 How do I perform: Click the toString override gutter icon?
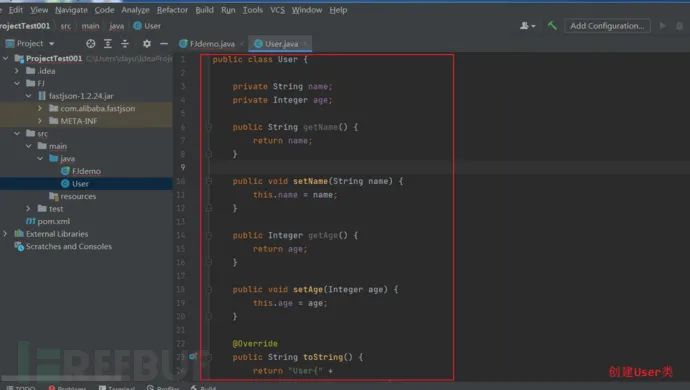[x=193, y=357]
